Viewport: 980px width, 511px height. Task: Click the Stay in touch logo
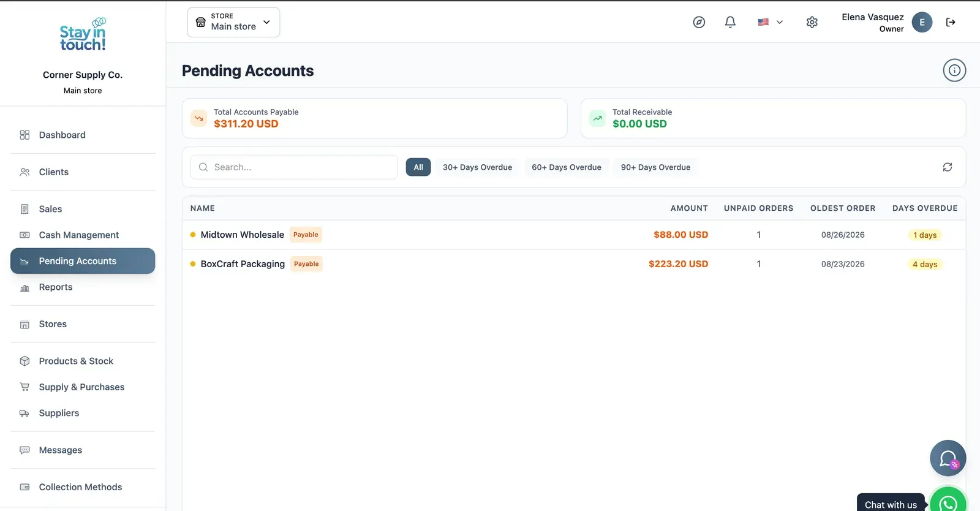point(83,35)
